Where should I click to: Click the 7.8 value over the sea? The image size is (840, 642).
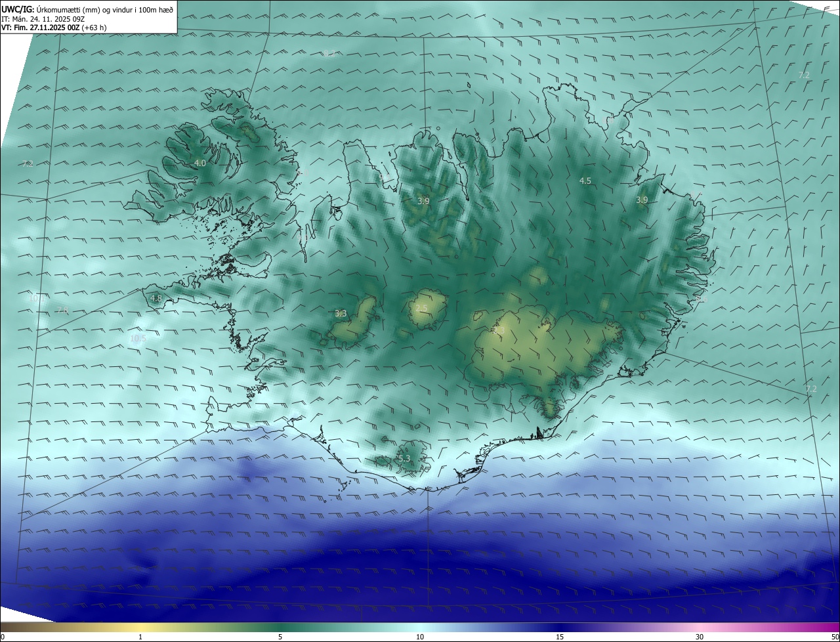pyautogui.click(x=62, y=310)
